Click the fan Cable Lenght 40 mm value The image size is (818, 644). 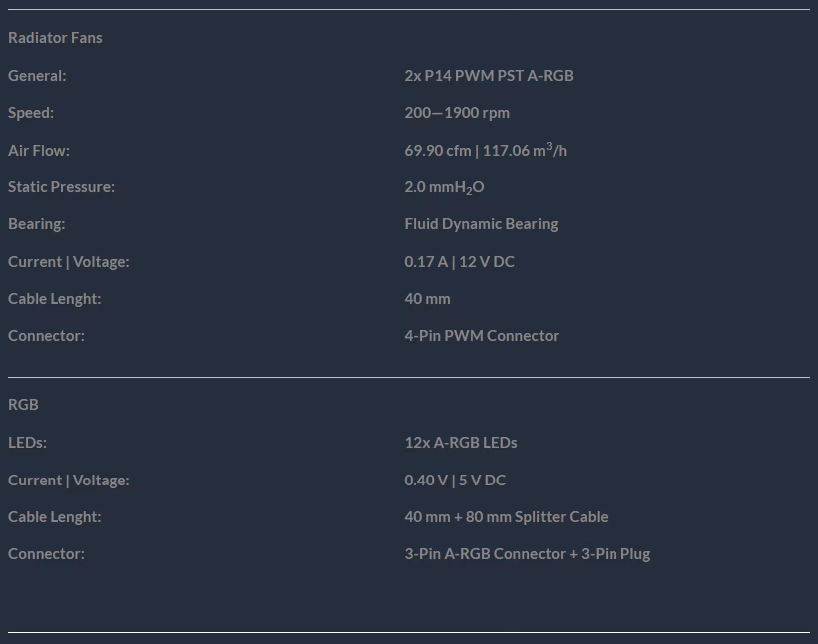click(x=427, y=299)
